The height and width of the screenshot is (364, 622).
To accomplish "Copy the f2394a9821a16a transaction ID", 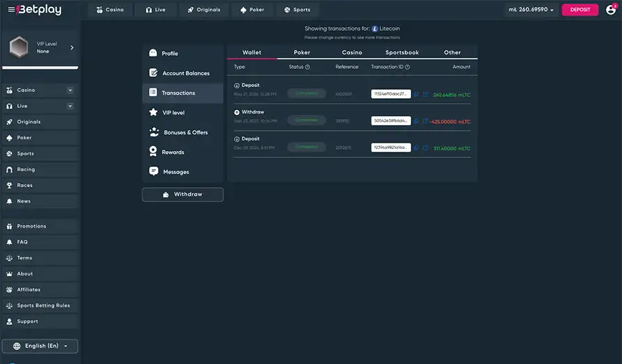I will click(416, 148).
